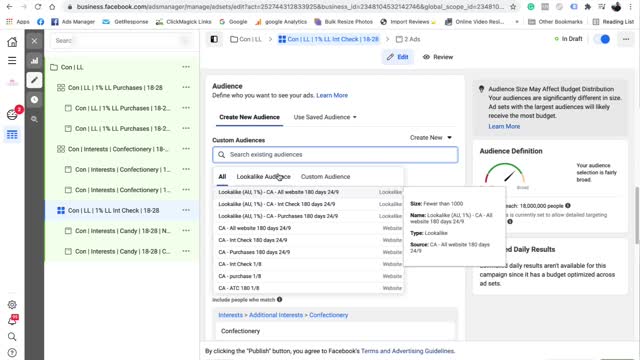Open the Learn More link under Audience
The height and width of the screenshot is (360, 640).
(x=332, y=96)
